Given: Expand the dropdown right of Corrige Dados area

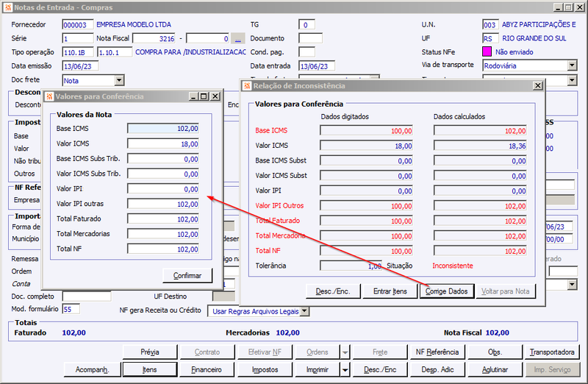Looking at the screenshot, I should coord(572,285).
